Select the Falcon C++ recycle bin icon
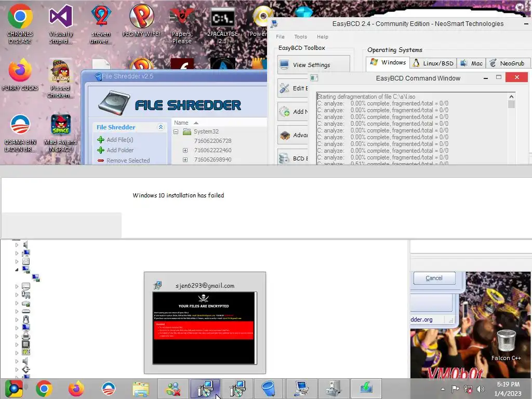Viewport: 532px width, 399px height. click(506, 345)
